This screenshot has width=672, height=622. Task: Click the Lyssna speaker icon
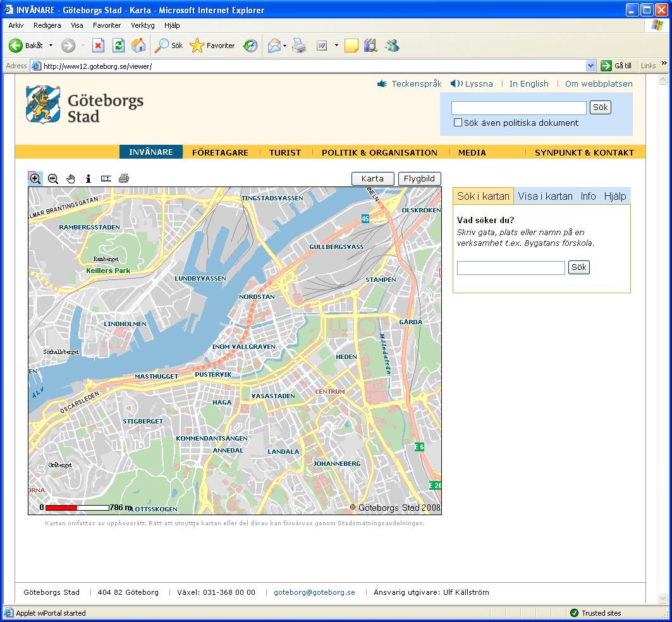click(x=456, y=83)
